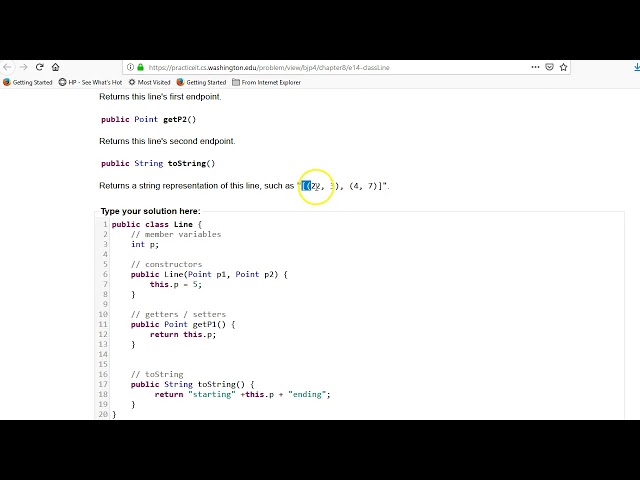The height and width of the screenshot is (480, 640).
Task: Click "public Point getP1() {" line
Action: [183, 324]
